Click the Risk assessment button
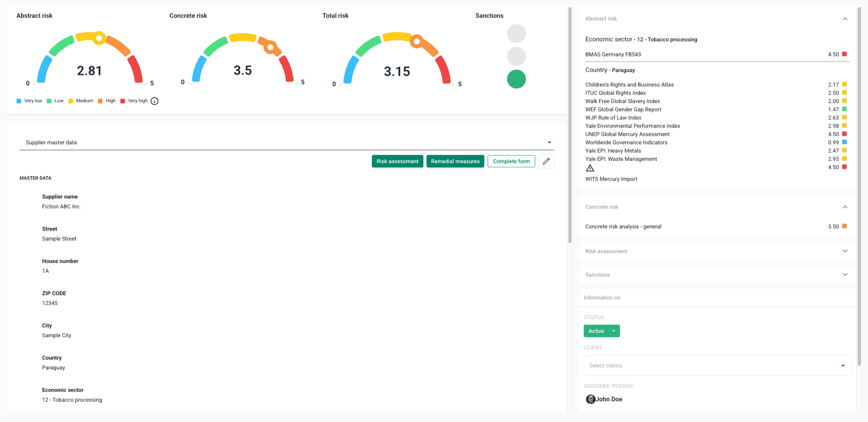868x422 pixels. [397, 161]
